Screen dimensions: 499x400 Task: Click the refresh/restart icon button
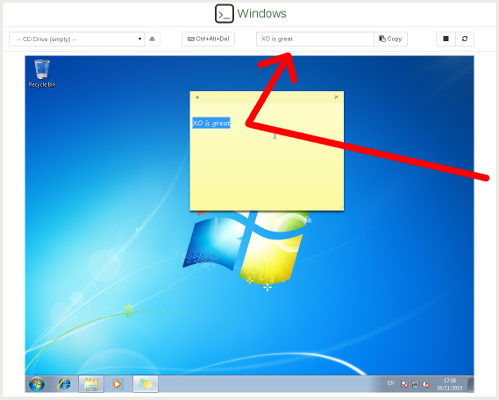click(465, 39)
